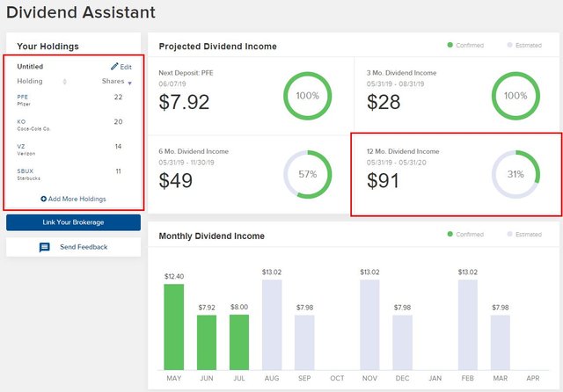Click the AUG $13.02 bar
The width and height of the screenshot is (563, 392).
(x=272, y=325)
